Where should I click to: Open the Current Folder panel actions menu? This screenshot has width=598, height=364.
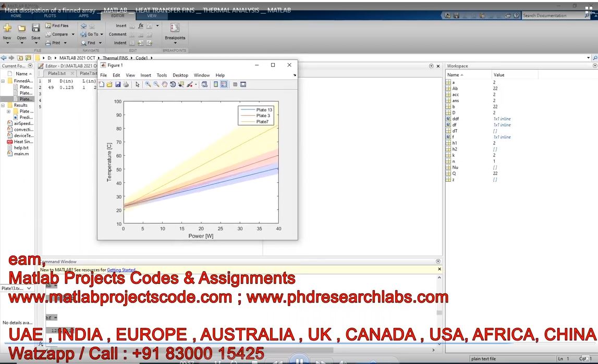(x=30, y=66)
